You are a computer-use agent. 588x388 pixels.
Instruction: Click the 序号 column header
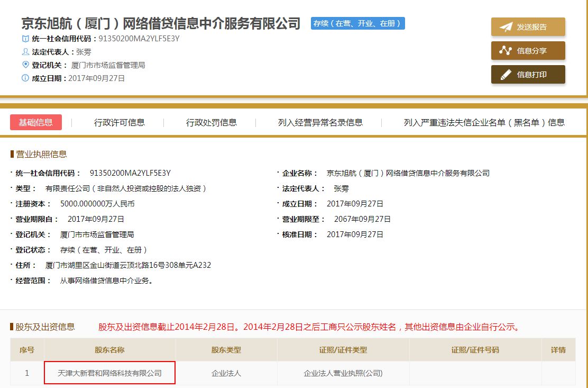27,350
